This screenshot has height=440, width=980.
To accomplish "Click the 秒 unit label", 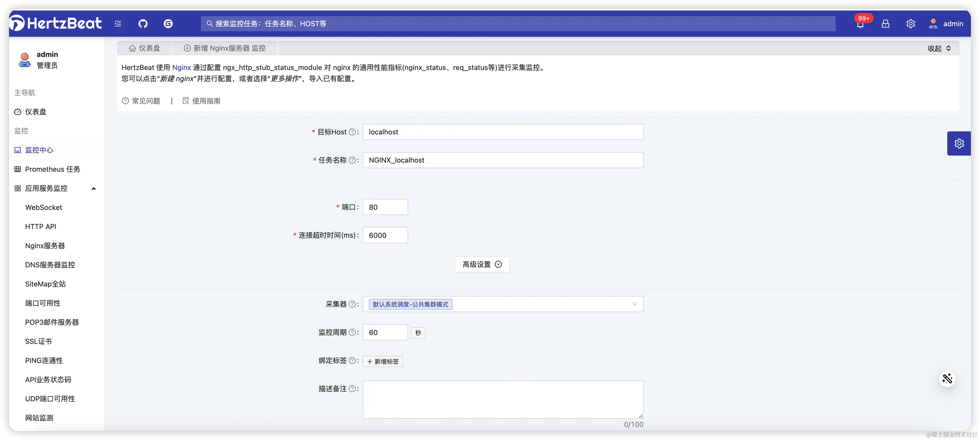I will coord(418,333).
